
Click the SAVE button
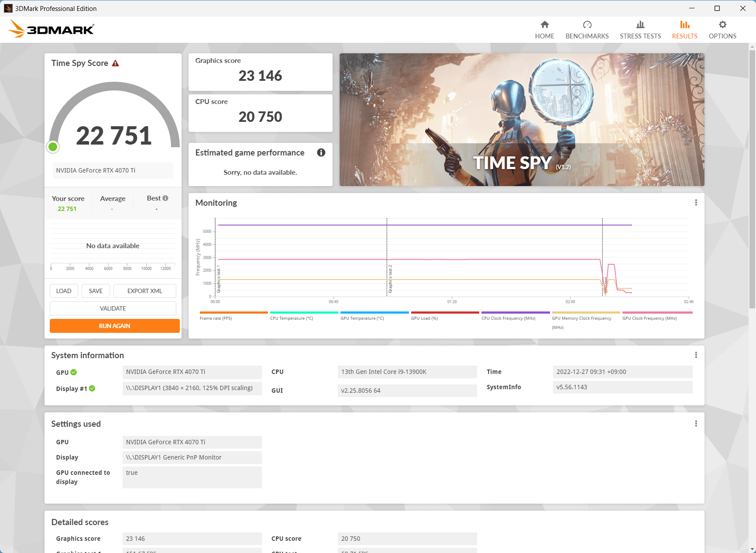coord(96,291)
